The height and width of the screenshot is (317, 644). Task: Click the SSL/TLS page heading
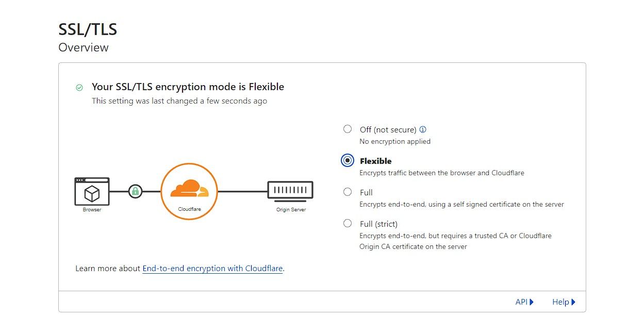click(88, 29)
